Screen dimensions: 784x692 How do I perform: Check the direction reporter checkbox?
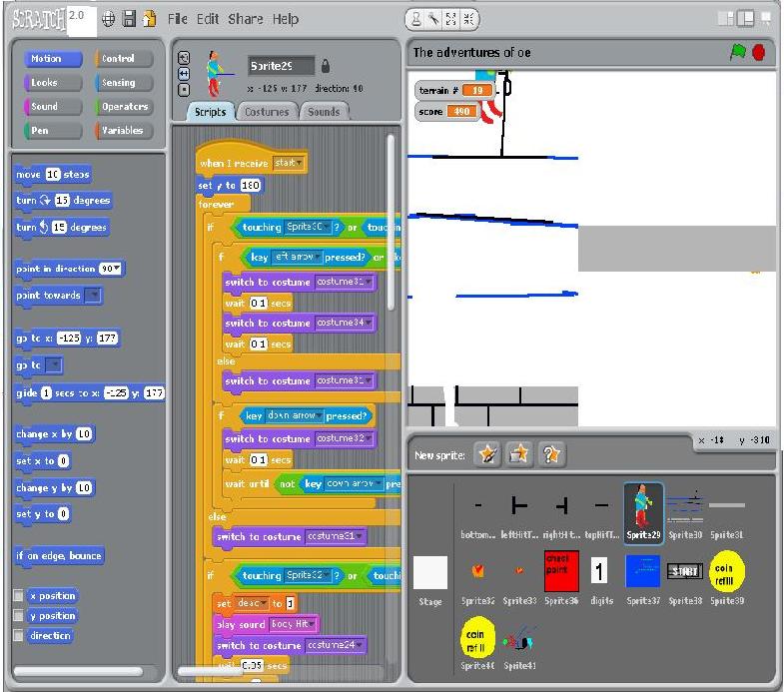19,635
